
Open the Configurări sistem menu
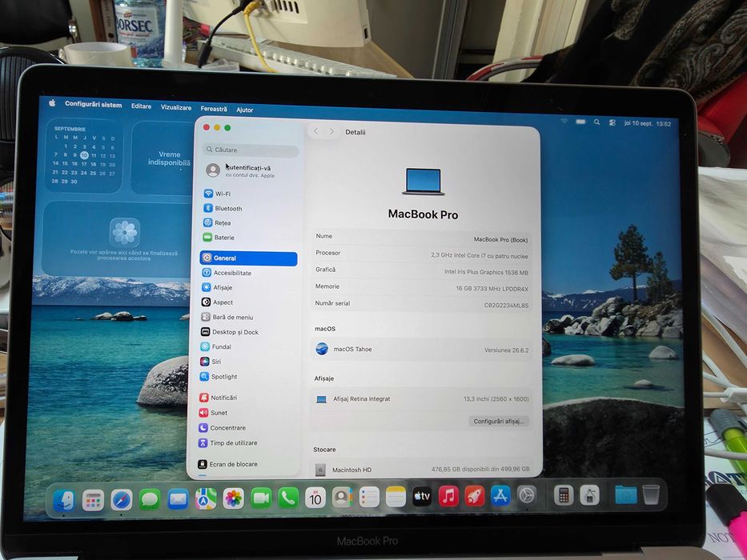pyautogui.click(x=94, y=104)
